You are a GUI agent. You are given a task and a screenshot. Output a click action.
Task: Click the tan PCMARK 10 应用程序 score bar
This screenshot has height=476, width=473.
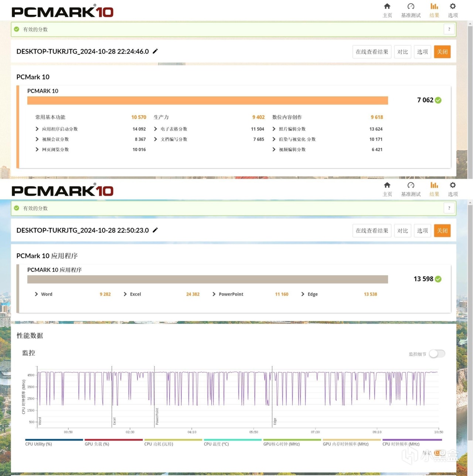(208, 279)
